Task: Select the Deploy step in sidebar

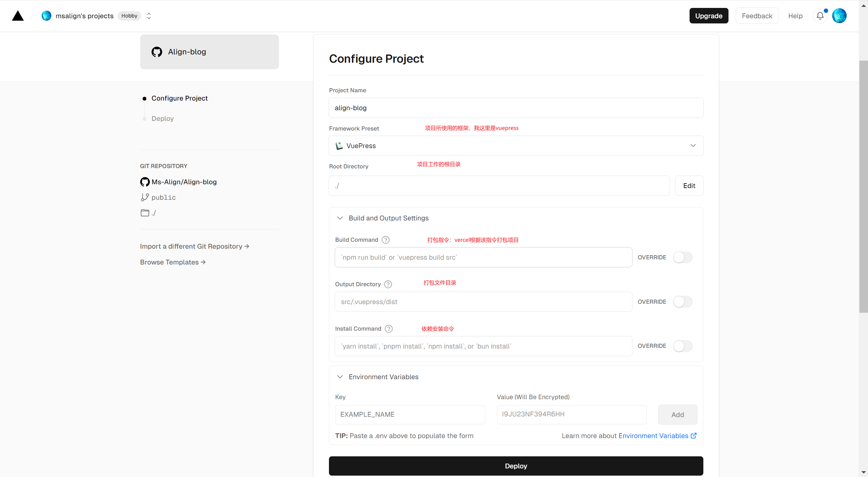Action: coord(163,118)
